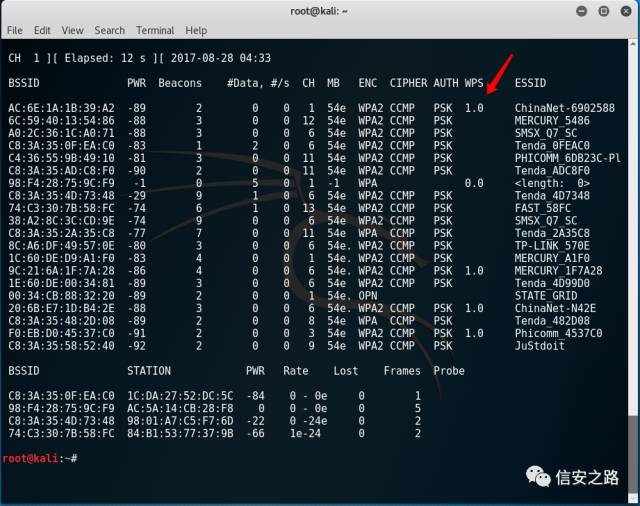The height and width of the screenshot is (506, 640).
Task: Click BSSID AC:6E:1A:1B:39:A2
Action: point(61,108)
